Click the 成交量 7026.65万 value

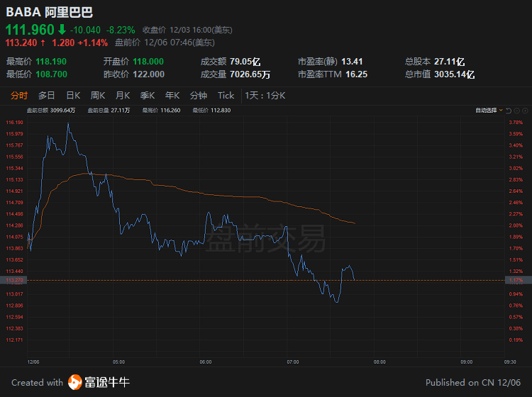[250, 74]
